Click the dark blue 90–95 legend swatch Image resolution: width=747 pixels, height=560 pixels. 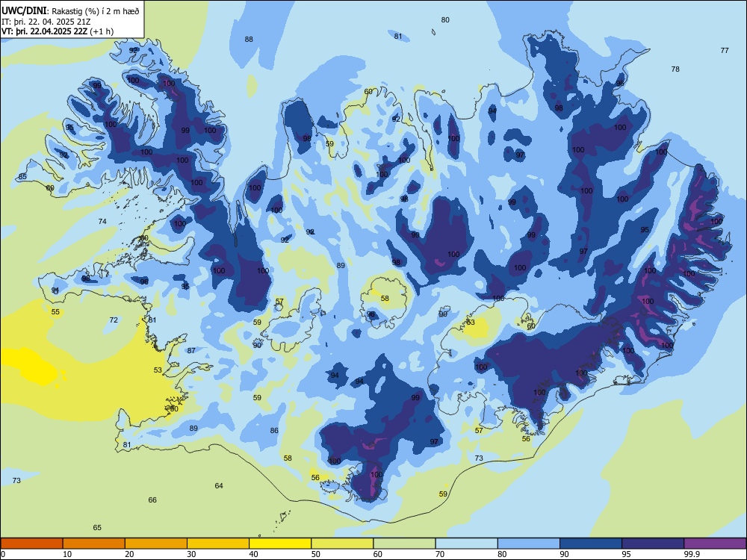(591, 544)
